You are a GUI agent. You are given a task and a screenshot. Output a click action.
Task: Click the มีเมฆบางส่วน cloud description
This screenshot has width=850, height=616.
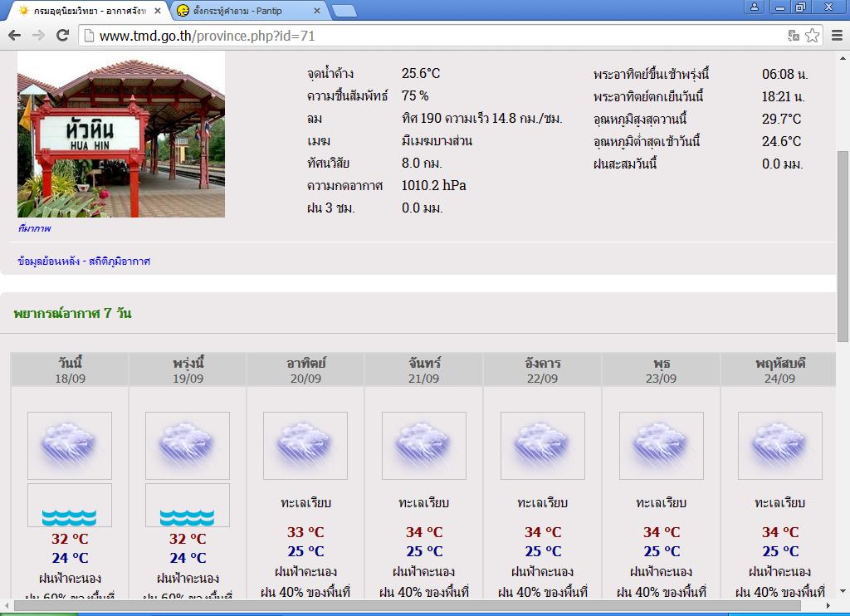(x=437, y=141)
